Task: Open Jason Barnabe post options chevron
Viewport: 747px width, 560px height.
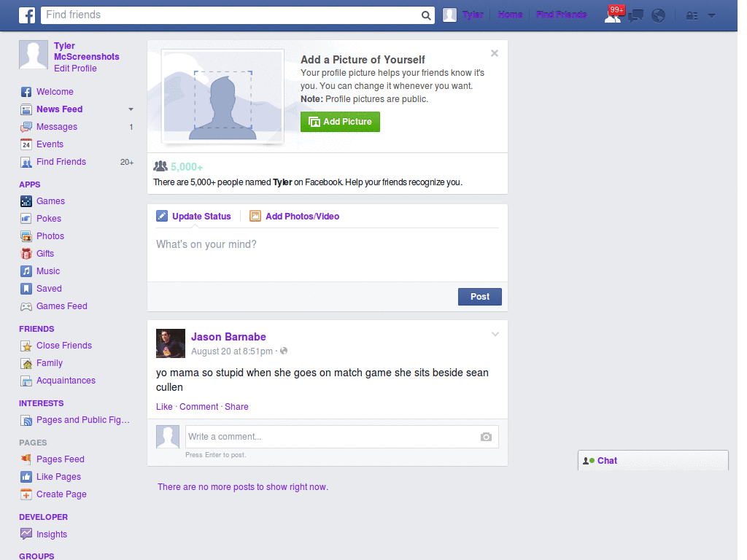Action: point(495,334)
